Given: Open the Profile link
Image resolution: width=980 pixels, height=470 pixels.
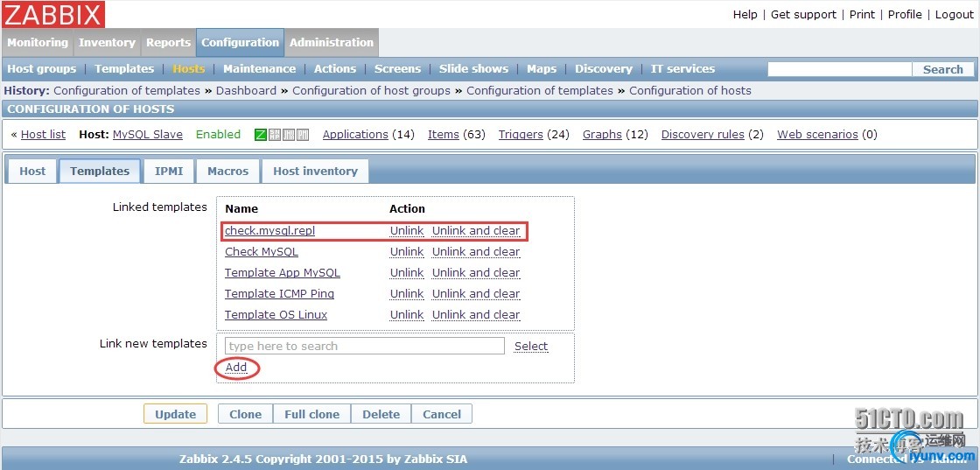Looking at the screenshot, I should (x=905, y=14).
